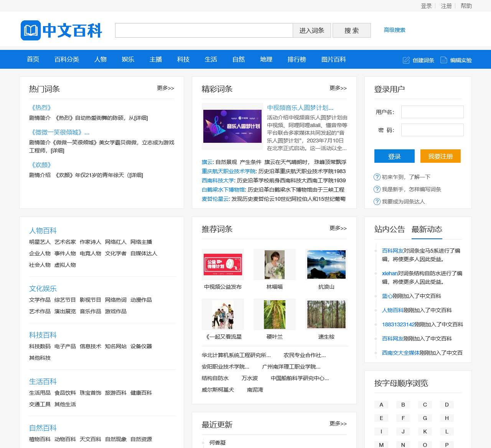Click the 中文百科 book logo icon
The image size is (491, 448).
coord(31,30)
